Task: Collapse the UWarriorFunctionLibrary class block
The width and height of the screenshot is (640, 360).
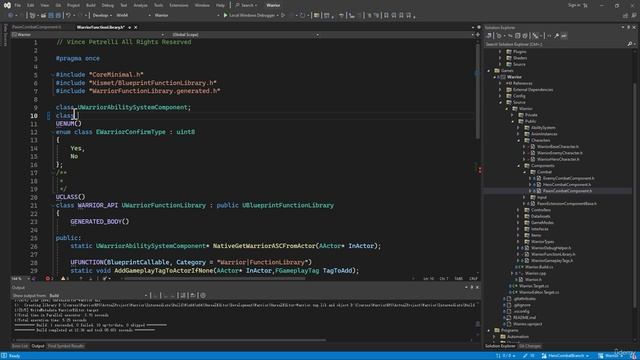Action: tap(53, 206)
